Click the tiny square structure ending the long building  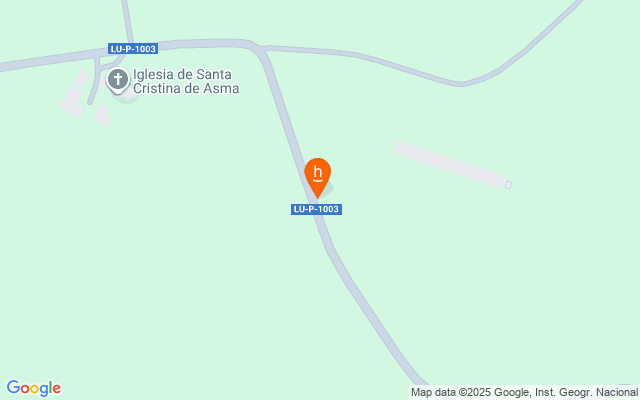pos(509,185)
